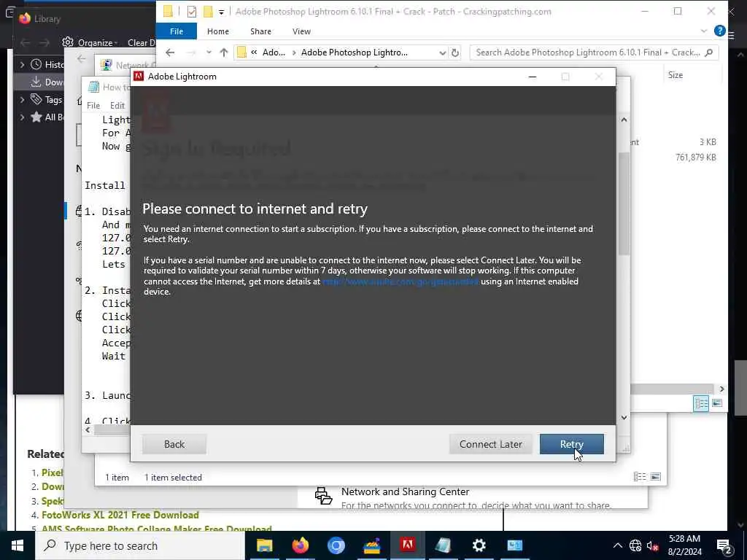
Task: Expand the History node in Library sidebar
Action: click(x=22, y=64)
